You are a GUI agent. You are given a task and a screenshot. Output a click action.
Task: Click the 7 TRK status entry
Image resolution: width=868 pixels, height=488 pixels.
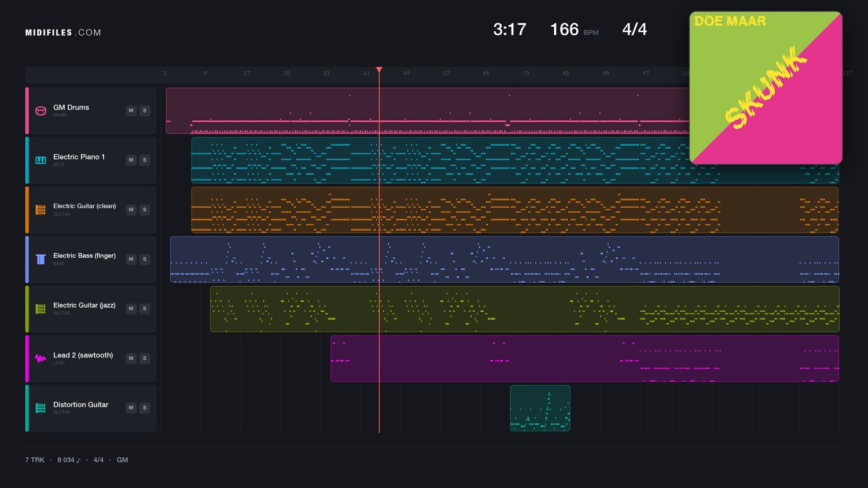[35, 460]
